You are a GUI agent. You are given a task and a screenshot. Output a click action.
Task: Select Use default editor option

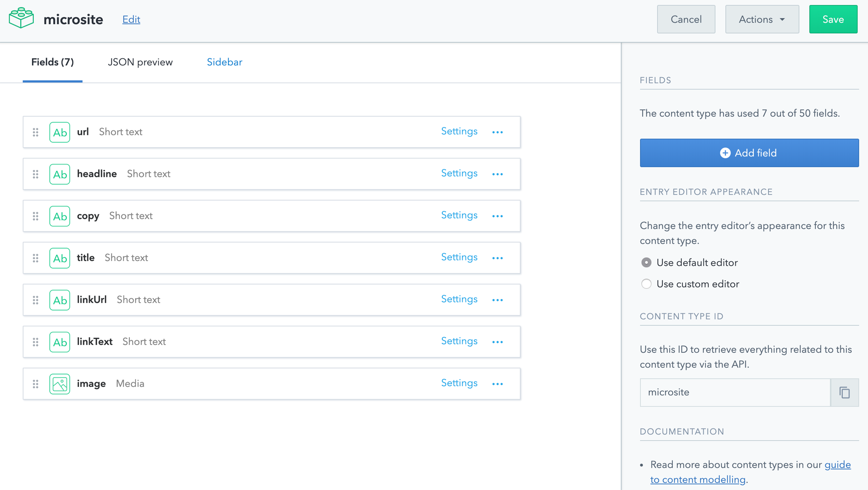click(646, 262)
